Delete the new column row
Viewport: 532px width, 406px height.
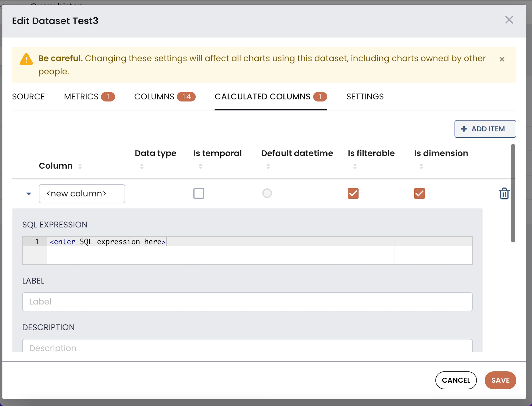pos(504,194)
